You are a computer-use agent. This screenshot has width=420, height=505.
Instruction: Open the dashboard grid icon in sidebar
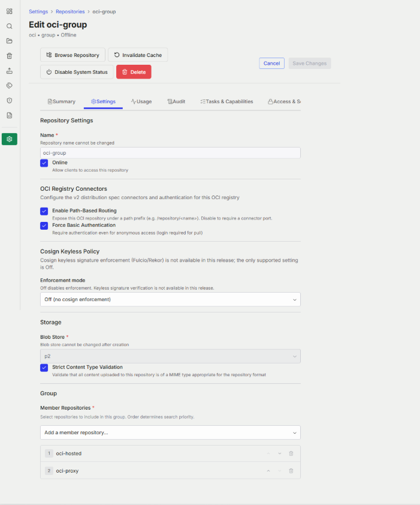(x=10, y=11)
